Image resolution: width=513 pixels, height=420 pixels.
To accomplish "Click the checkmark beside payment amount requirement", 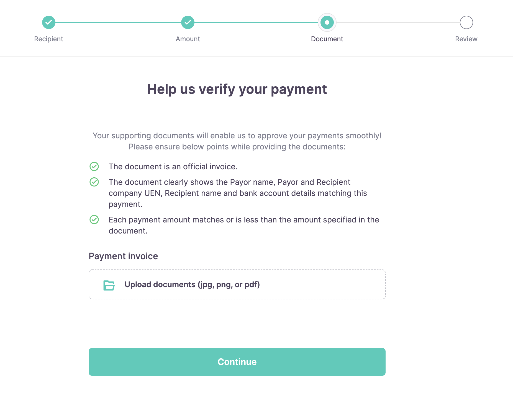I will coord(94,220).
